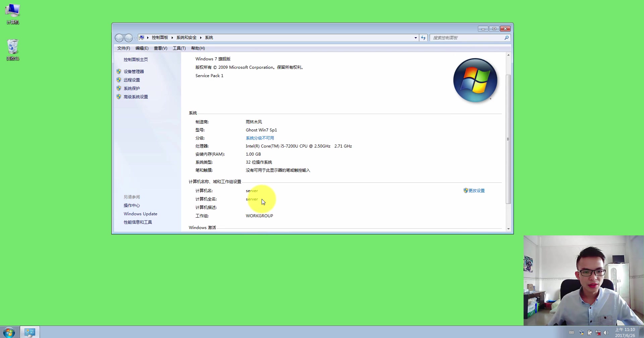644x338 pixels.
Task: Open the 编辑(E) menu
Action: tap(142, 48)
